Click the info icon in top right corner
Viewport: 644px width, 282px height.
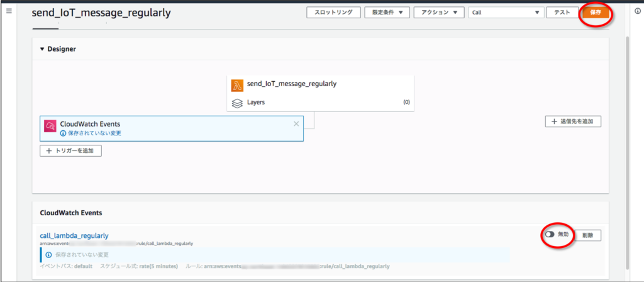tap(636, 13)
